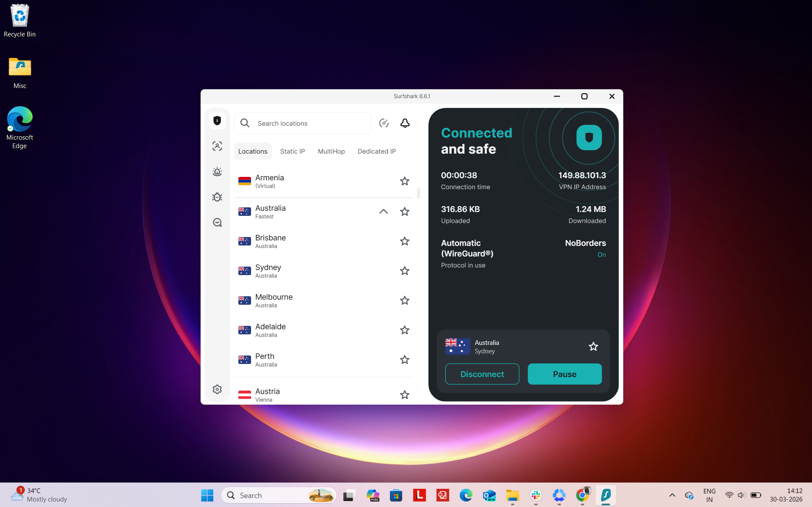The image size is (812, 507).
Task: Collapse the Australia city list
Action: click(x=383, y=212)
